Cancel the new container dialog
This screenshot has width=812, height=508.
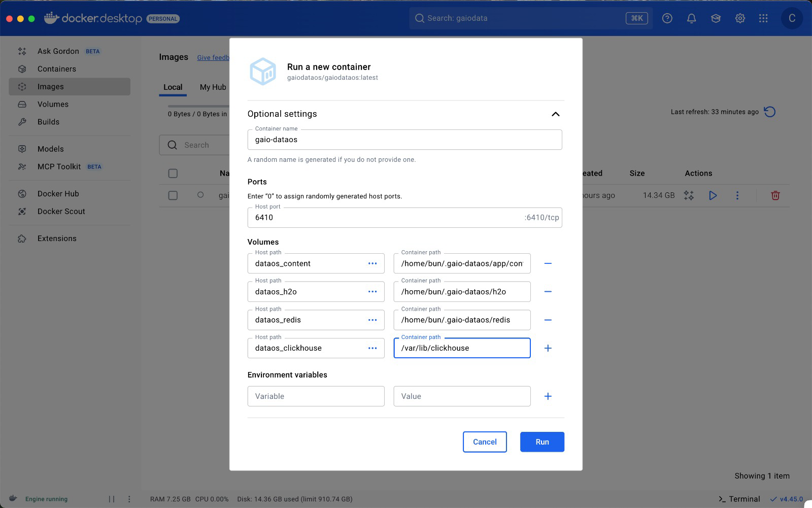pos(484,442)
